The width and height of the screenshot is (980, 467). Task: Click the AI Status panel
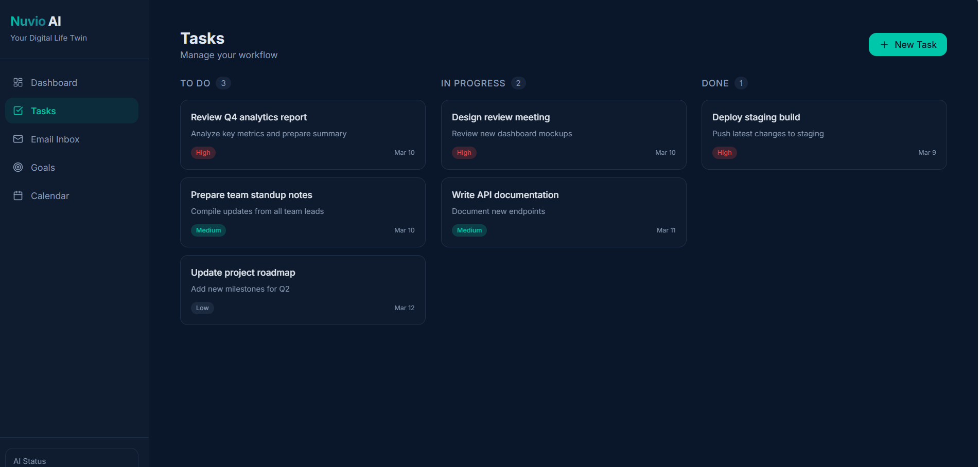(x=72, y=458)
